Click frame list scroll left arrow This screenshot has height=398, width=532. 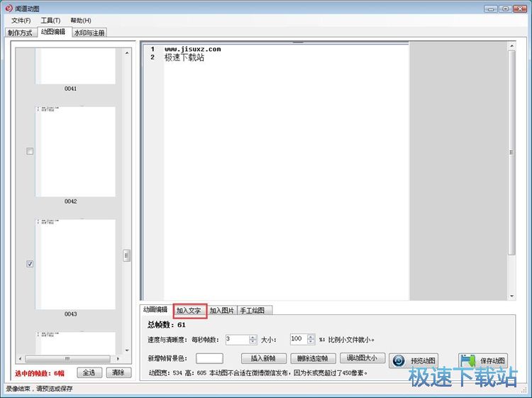pos(21,359)
